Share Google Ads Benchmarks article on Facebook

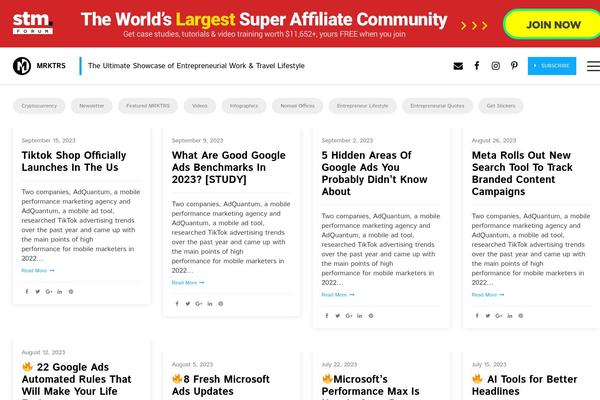click(x=177, y=304)
